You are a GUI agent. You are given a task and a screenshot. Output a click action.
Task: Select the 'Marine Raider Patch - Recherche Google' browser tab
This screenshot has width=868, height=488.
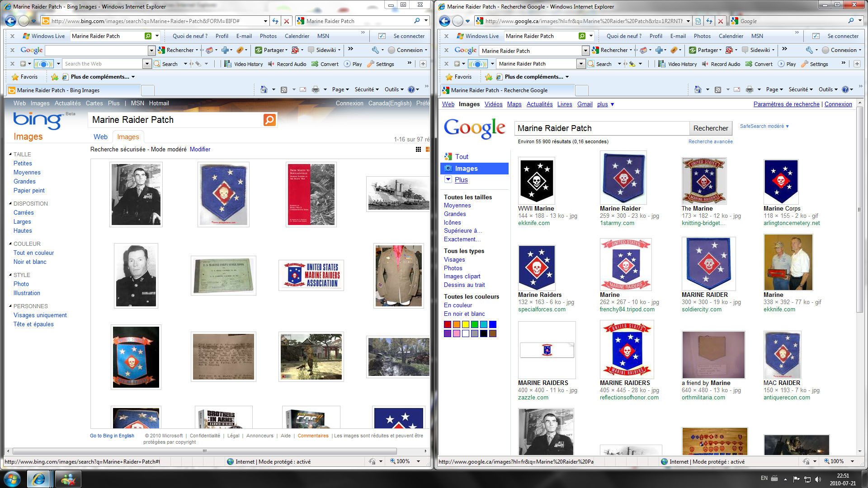click(x=508, y=90)
